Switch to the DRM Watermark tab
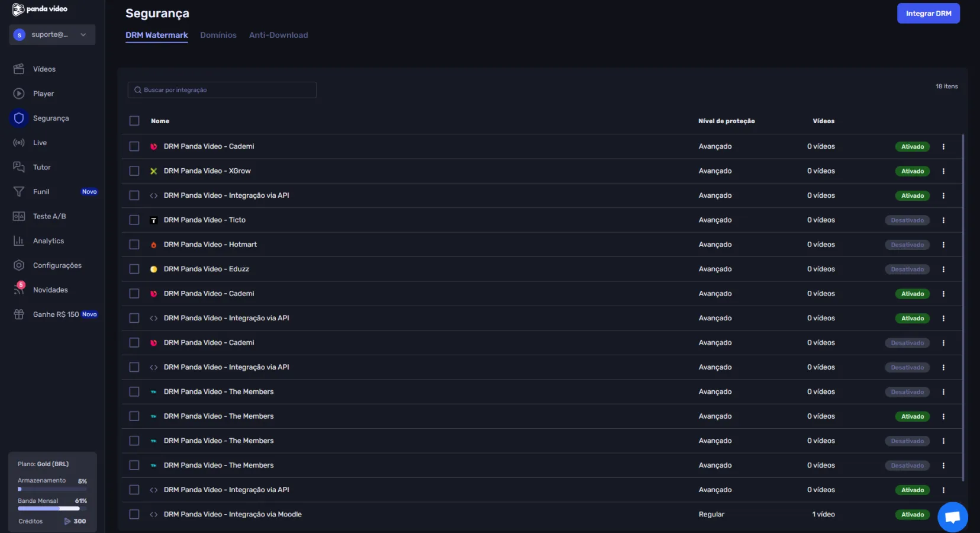Viewport: 980px width, 533px height. pos(157,36)
